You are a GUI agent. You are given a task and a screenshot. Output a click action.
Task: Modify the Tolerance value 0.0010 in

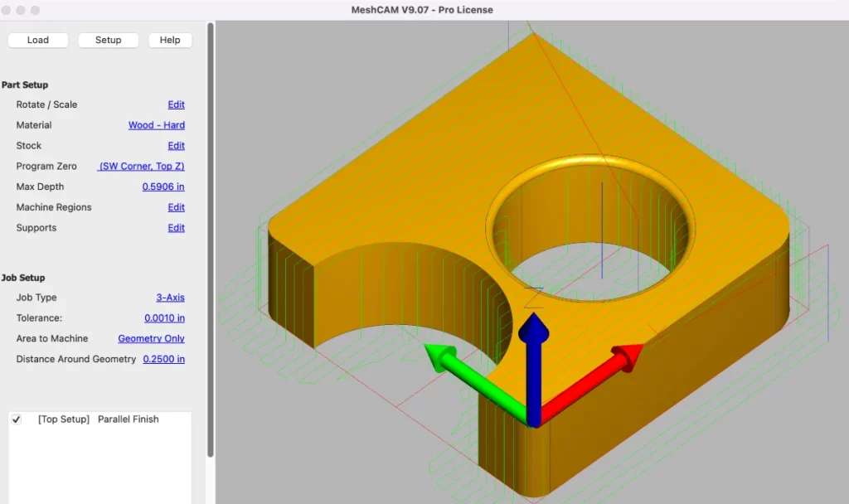163,317
